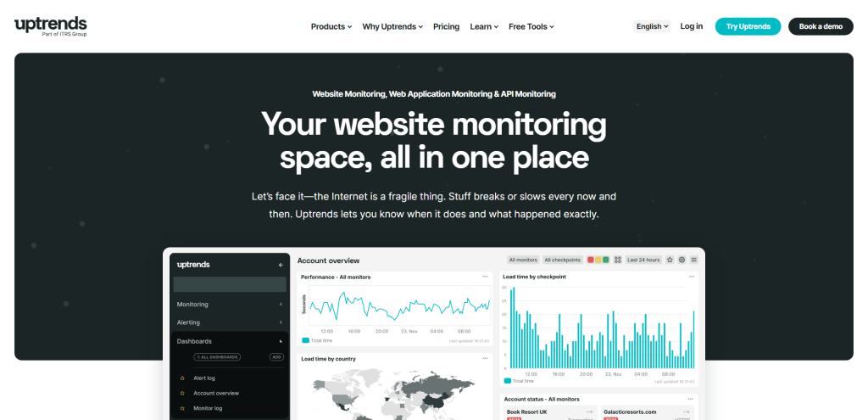Click the four-squares grid layout icon
The width and height of the screenshot is (868, 420).
(x=618, y=260)
